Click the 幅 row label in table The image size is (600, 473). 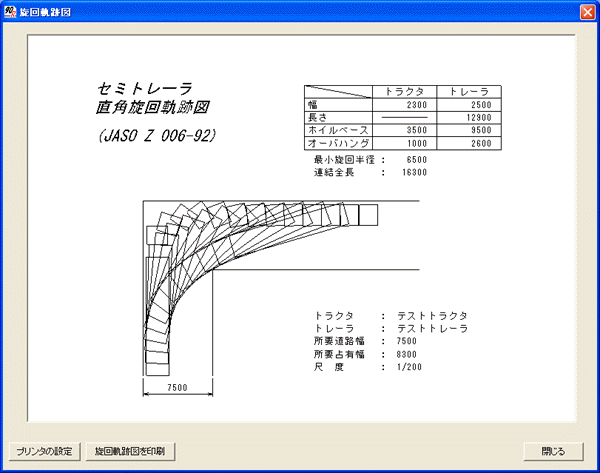[313, 104]
